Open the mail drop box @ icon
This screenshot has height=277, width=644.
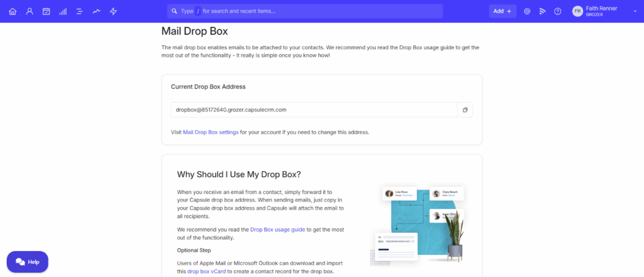click(x=527, y=11)
